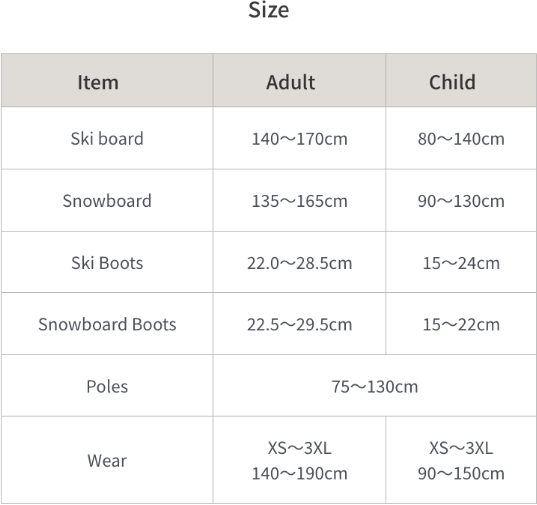The height and width of the screenshot is (505, 537).
Task: Click adult ski board size 140～170cm
Action: click(x=300, y=139)
